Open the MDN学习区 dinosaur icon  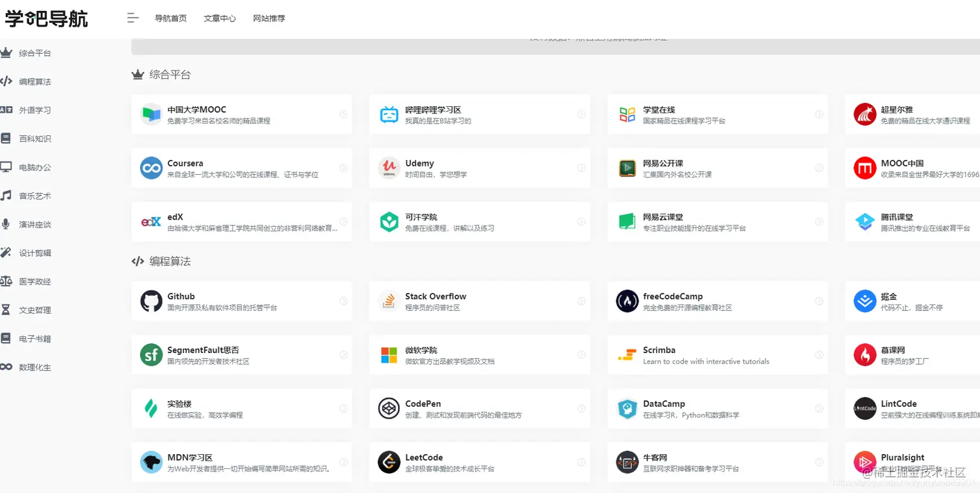(151, 463)
